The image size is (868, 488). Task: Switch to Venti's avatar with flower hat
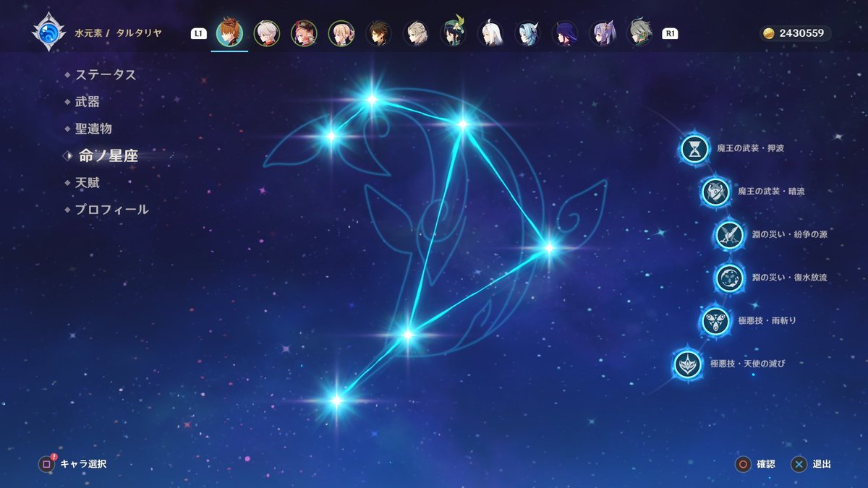pyautogui.click(x=454, y=33)
